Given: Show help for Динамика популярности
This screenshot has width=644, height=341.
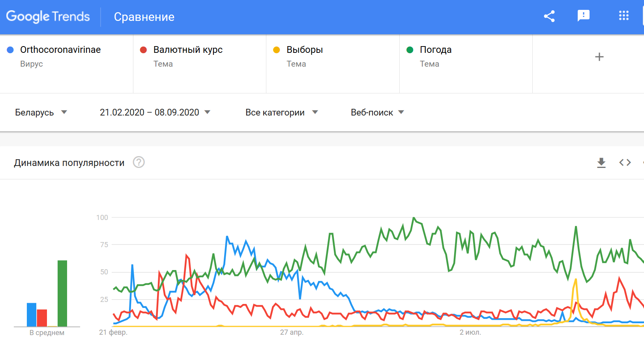Looking at the screenshot, I should click(x=139, y=162).
